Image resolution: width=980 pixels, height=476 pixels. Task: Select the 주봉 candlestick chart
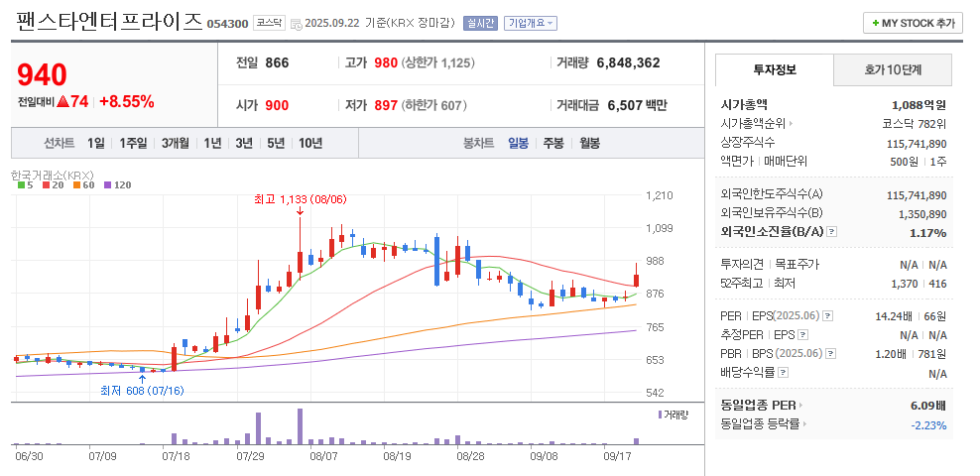(553, 143)
